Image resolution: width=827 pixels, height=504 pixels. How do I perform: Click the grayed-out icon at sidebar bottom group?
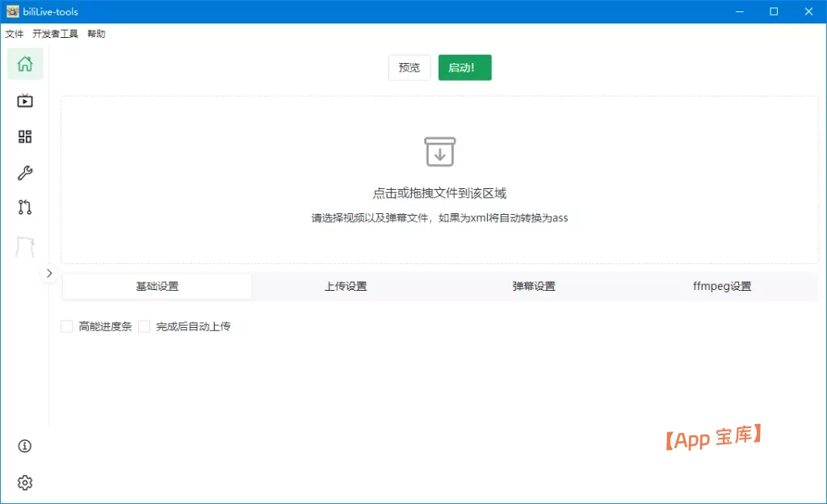point(25,245)
